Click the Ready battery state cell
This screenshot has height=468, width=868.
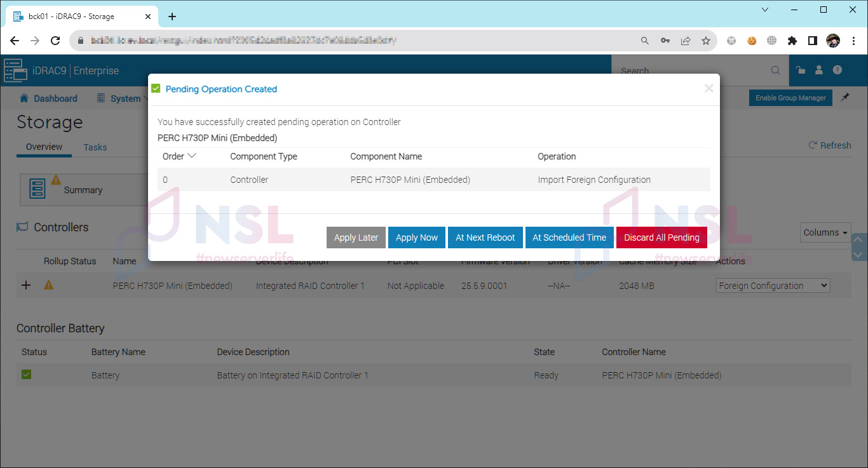[x=546, y=375]
